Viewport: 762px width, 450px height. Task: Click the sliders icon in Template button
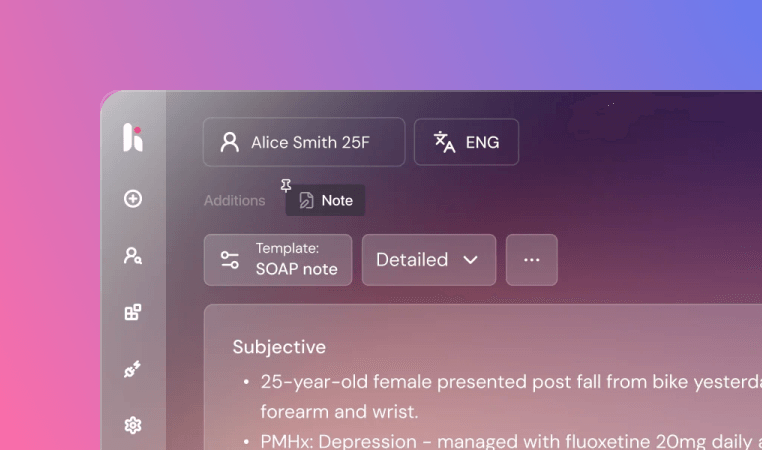(x=229, y=260)
